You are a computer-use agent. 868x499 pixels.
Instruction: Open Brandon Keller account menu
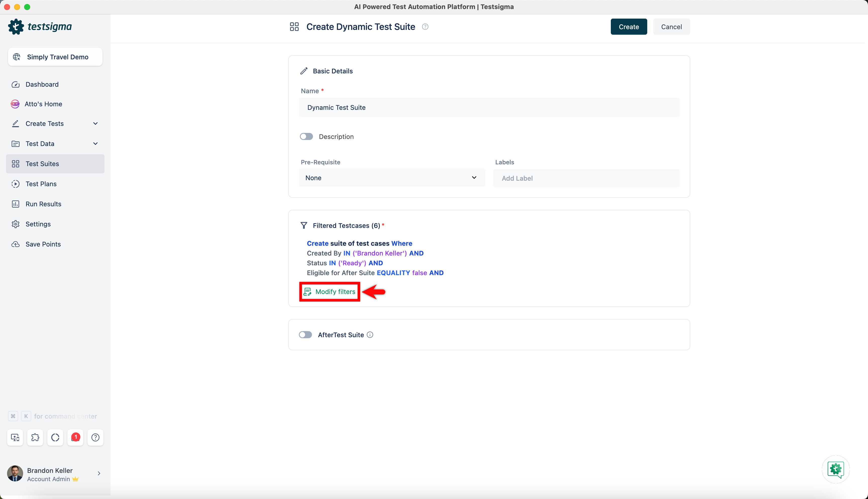pyautogui.click(x=55, y=474)
